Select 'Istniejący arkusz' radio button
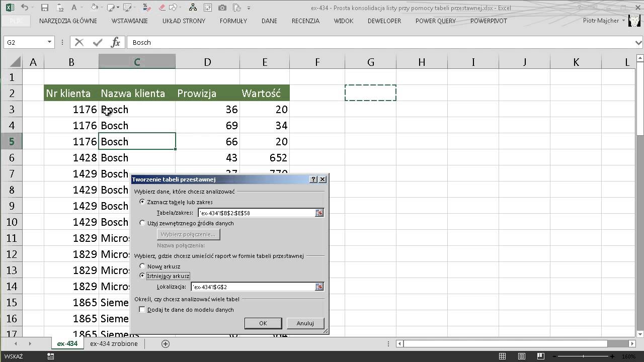 pos(142,276)
